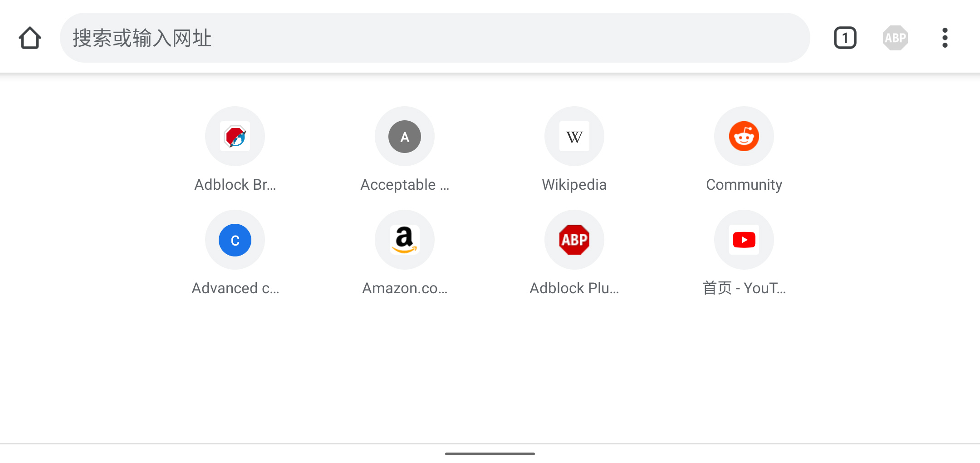Open the Reddit Community shortcut
Screen dimensions: 980x463
(x=744, y=136)
